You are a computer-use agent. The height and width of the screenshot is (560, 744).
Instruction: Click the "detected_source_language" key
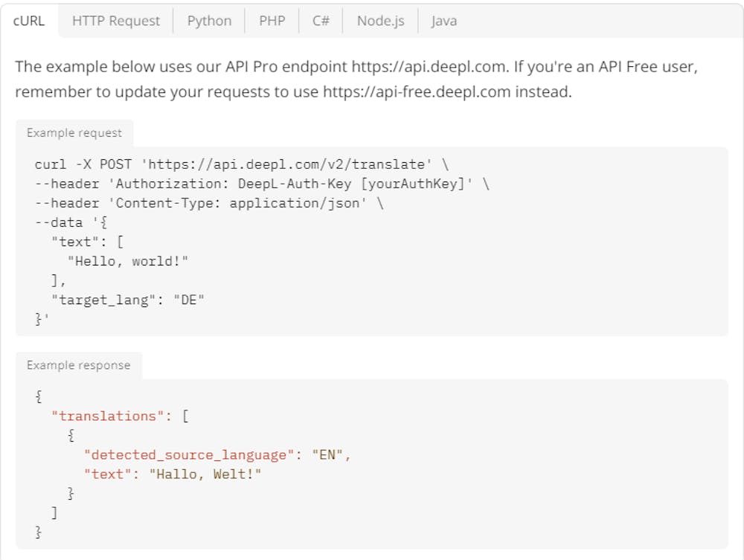point(185,455)
